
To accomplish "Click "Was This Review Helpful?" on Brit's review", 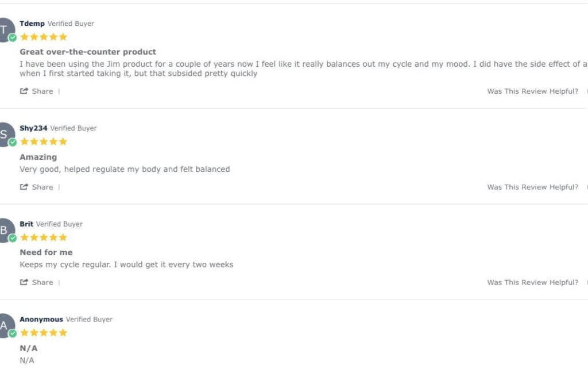I will point(532,282).
